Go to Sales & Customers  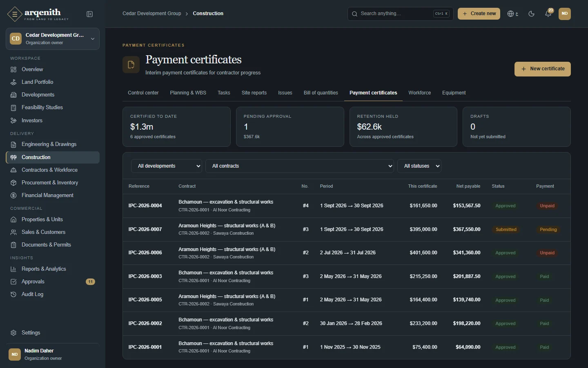pyautogui.click(x=53, y=232)
